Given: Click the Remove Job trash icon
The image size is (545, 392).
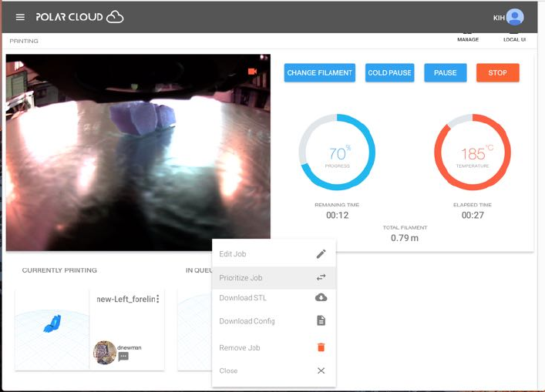Looking at the screenshot, I should tap(321, 347).
